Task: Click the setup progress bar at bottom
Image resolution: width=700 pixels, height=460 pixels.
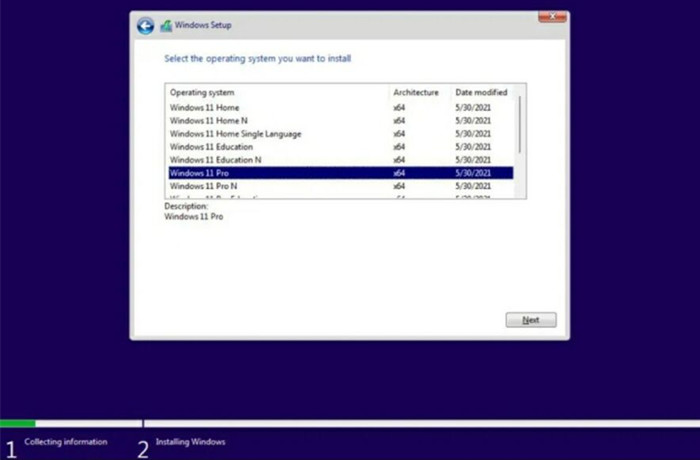Action: (x=350, y=423)
